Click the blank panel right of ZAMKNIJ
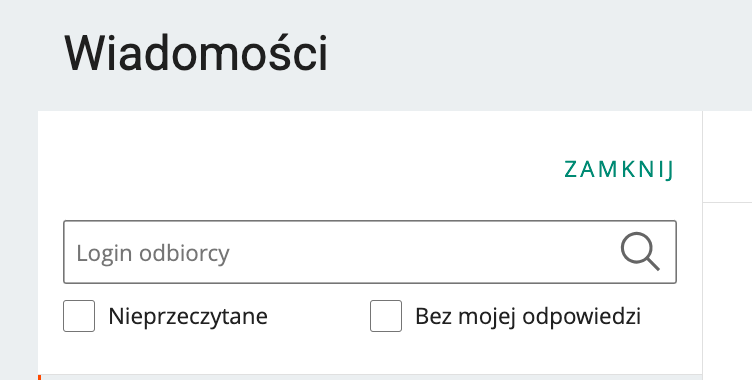 tap(728, 157)
